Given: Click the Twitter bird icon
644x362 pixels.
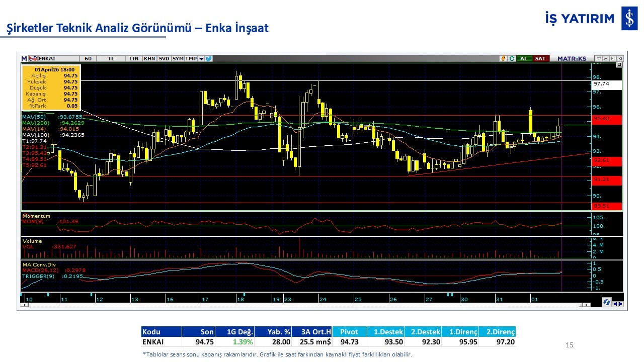Looking at the screenshot, I should coord(209,59).
